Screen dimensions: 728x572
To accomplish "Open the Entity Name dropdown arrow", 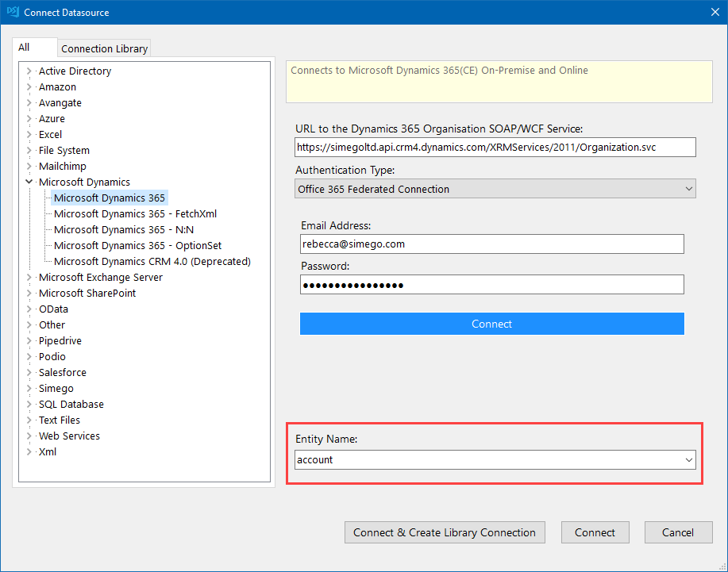I will coord(688,459).
